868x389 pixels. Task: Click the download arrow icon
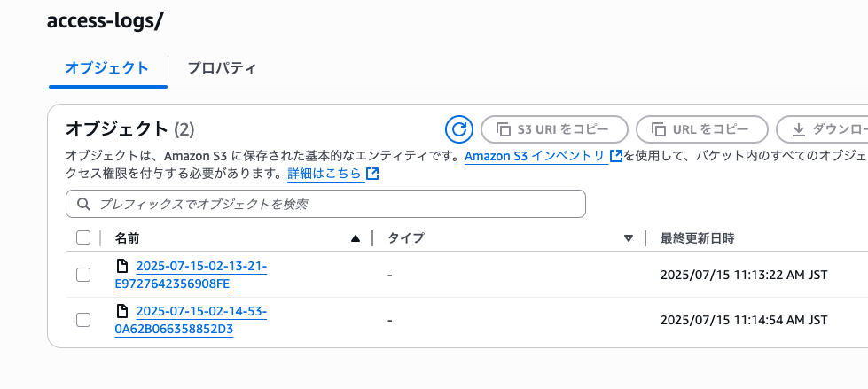coord(798,130)
